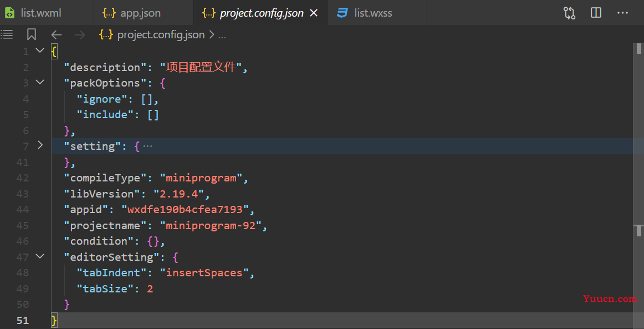Navigate back with the left arrow
Viewport: 644px width, 329px height.
[57, 35]
